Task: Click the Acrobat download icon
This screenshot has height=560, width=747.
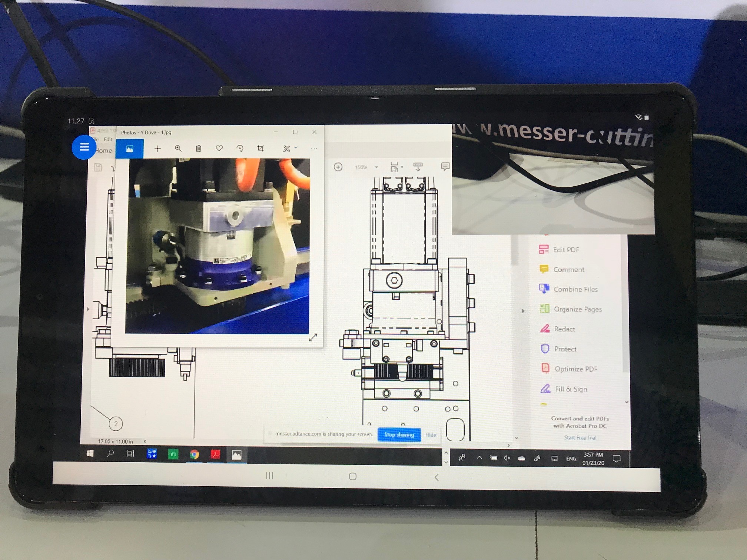Action: tap(418, 167)
